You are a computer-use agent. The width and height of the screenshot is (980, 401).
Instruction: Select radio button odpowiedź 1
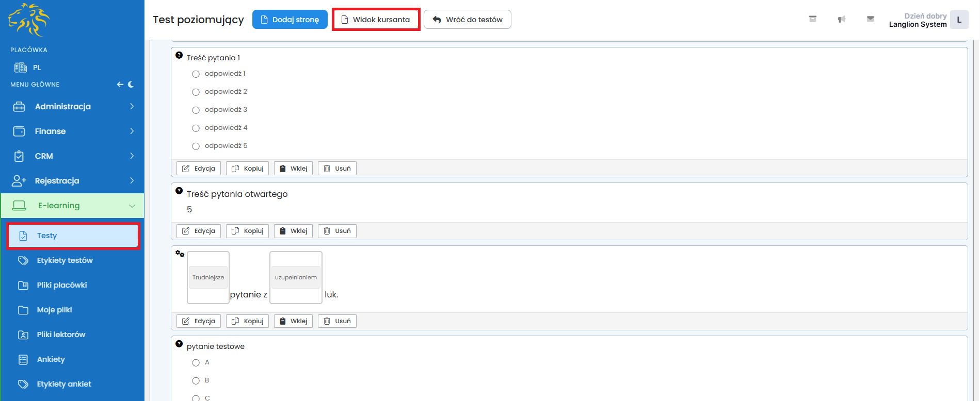point(196,74)
